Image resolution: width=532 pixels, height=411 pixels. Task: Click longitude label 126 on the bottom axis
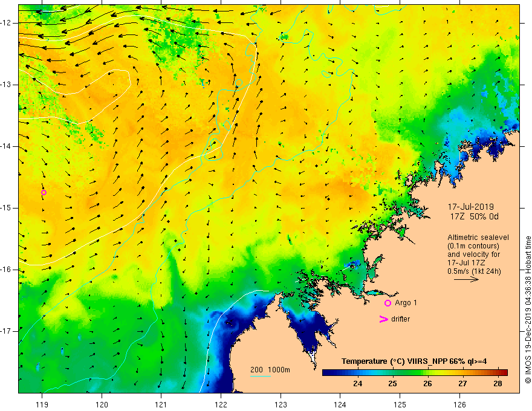pos(459,404)
